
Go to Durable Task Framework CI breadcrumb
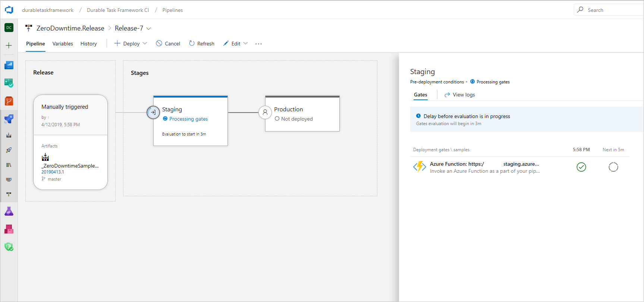[x=118, y=10]
